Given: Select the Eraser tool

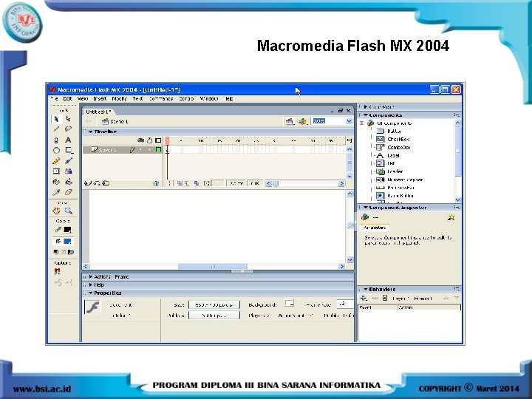Looking at the screenshot, I should (x=69, y=192).
